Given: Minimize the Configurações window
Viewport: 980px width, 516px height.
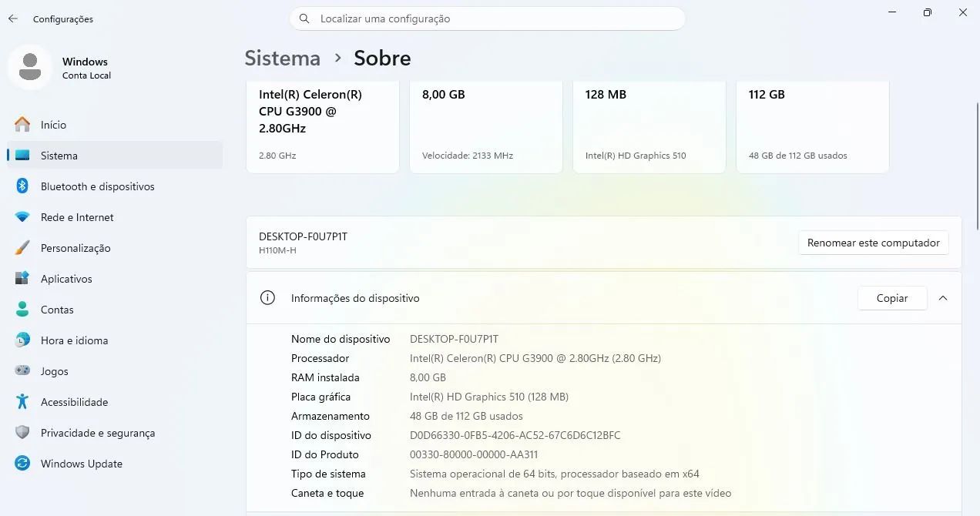Looking at the screenshot, I should click(x=892, y=12).
